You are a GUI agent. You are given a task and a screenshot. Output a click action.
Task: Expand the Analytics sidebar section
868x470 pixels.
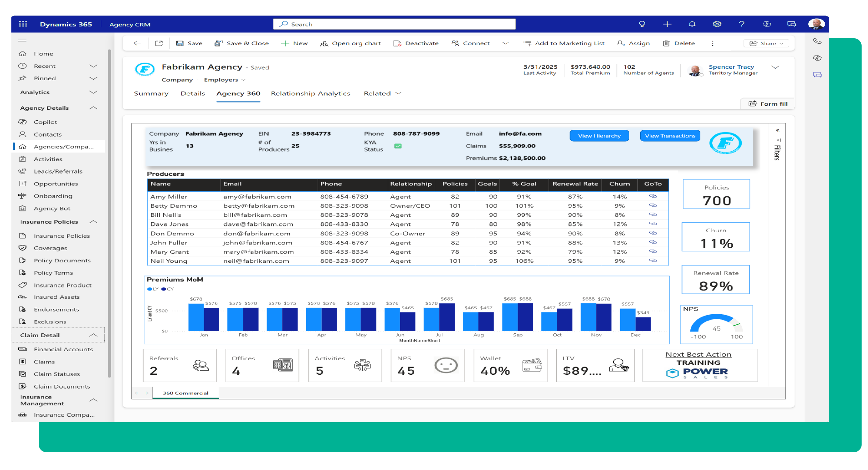[x=93, y=92]
